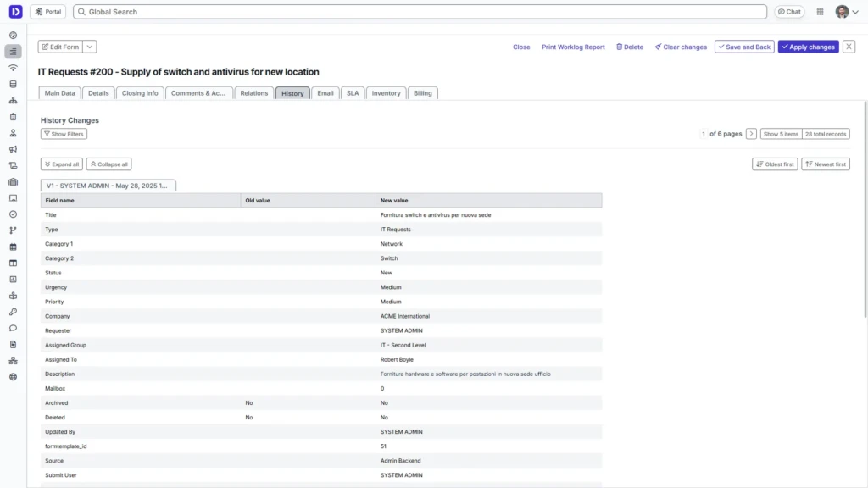Toggle the V1 - SYSTEM ADMIN history entry
868x488 pixels.
click(x=108, y=186)
